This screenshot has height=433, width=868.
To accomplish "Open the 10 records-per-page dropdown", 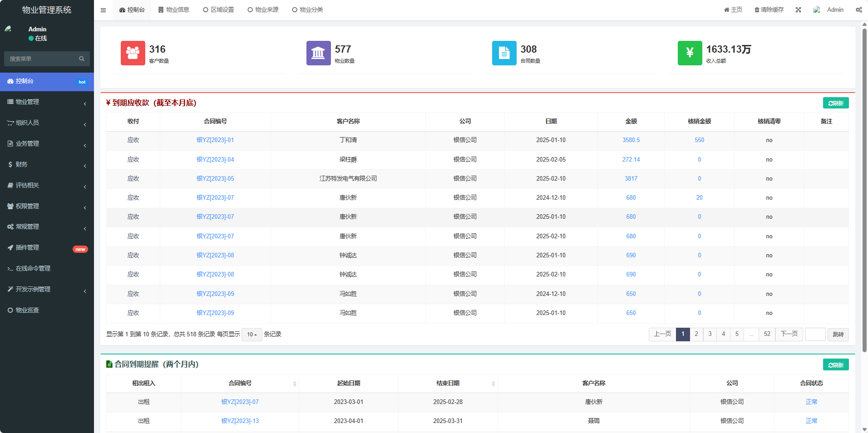I will 252,335.
